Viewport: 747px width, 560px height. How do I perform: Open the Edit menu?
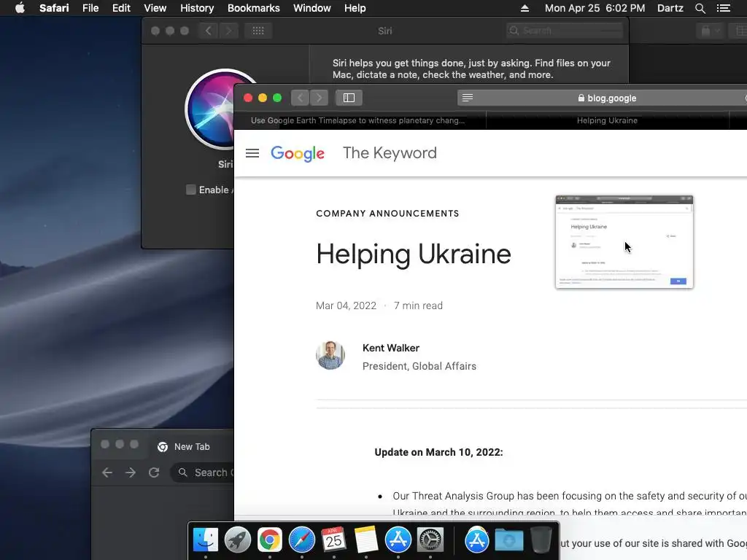(x=121, y=8)
